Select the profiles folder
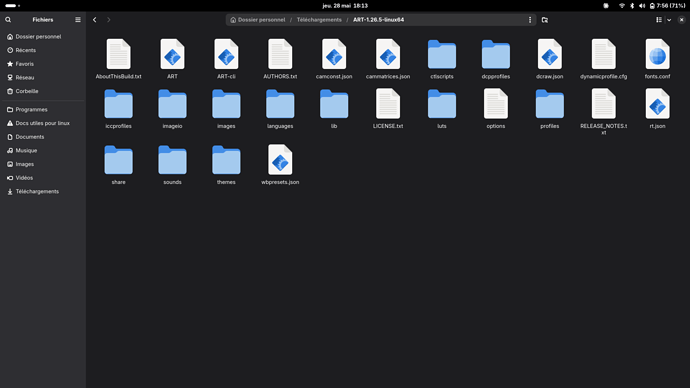The height and width of the screenshot is (388, 690). pyautogui.click(x=550, y=109)
